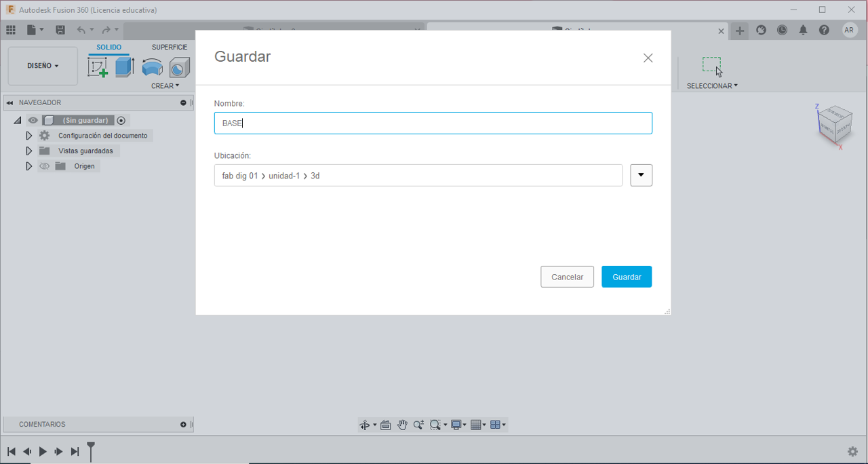This screenshot has height=464, width=868.
Task: Close the Guardar dialog with X
Action: coord(648,58)
